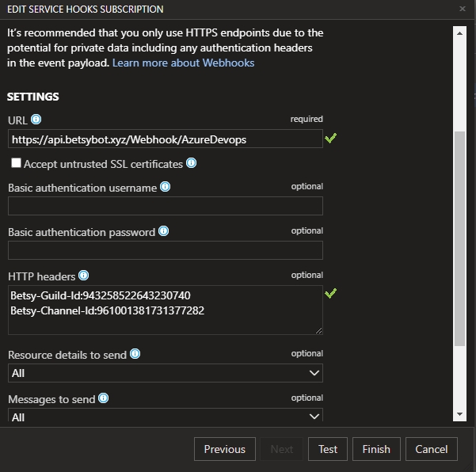This screenshot has height=472, width=476.
Task: Enable Accept untrusted SSL certificates checkbox
Action: click(x=16, y=164)
